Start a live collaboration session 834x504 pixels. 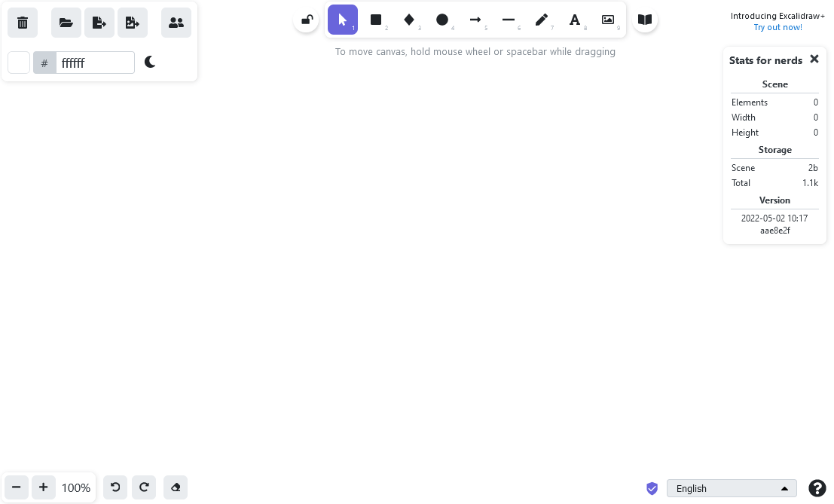point(176,23)
